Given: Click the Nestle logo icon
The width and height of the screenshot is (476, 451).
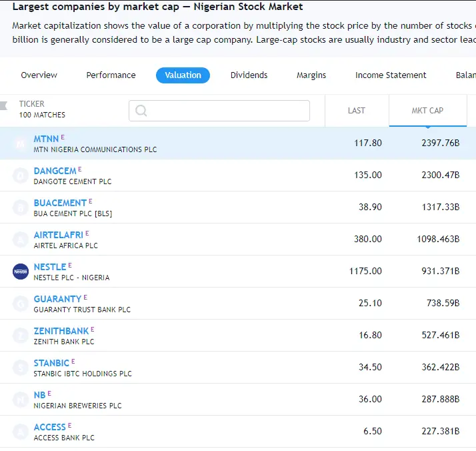Looking at the screenshot, I should 21,272.
